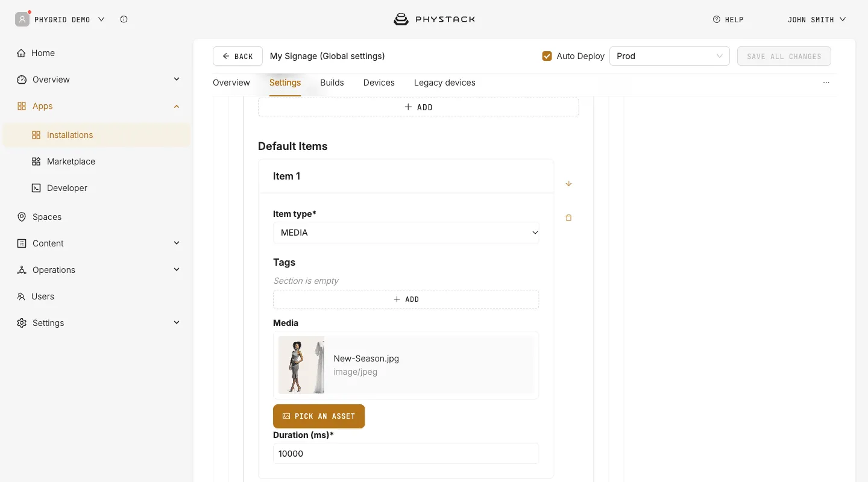Switch to the Builds tab

click(332, 83)
